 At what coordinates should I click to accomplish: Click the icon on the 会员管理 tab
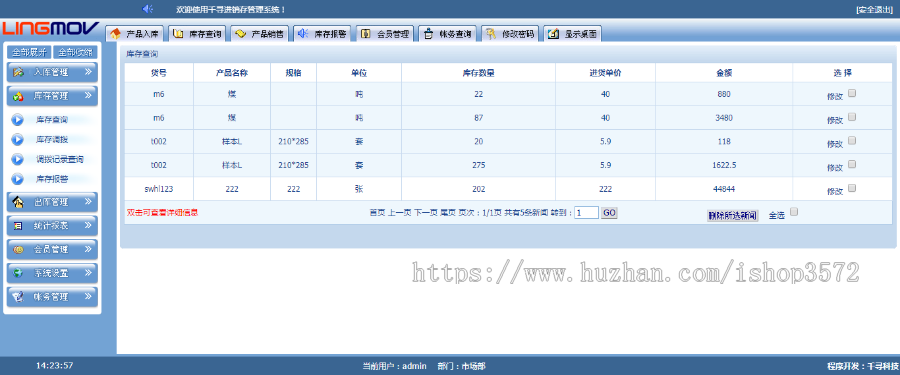point(366,34)
